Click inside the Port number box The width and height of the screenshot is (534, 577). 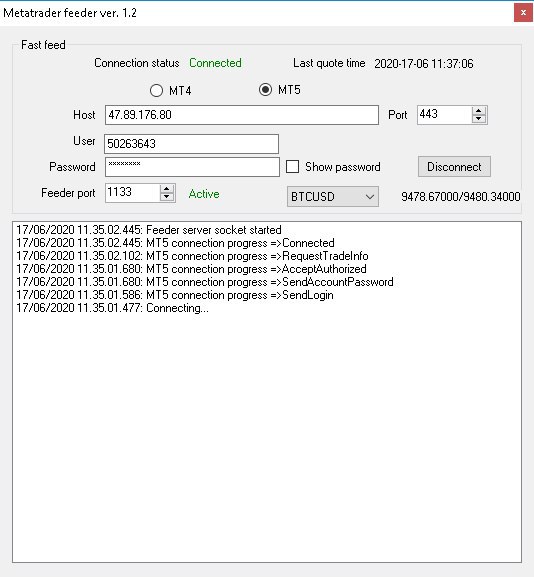(445, 114)
